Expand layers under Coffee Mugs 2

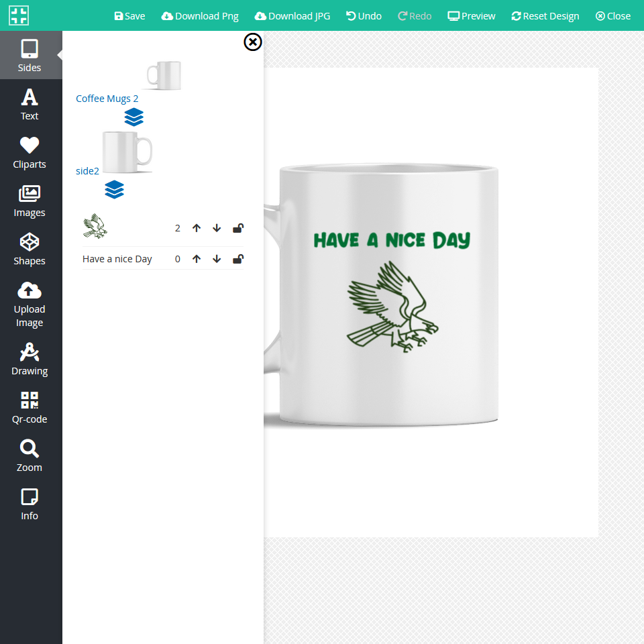click(x=134, y=117)
